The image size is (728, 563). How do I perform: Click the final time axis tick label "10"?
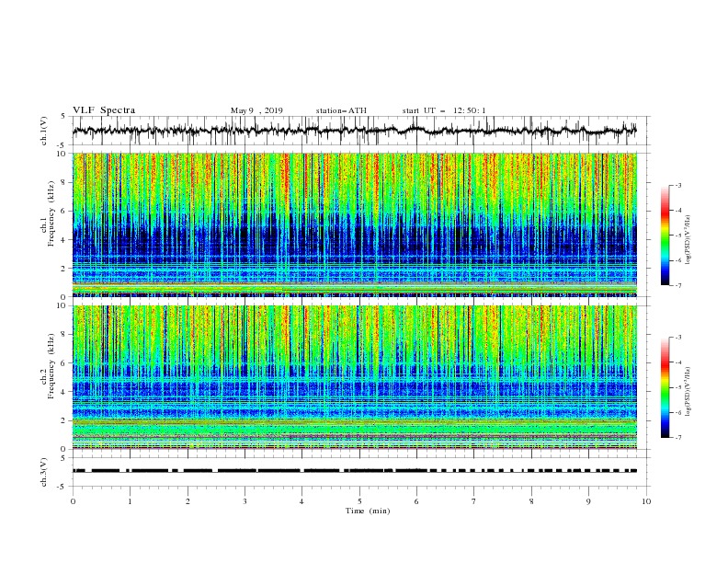[646, 501]
